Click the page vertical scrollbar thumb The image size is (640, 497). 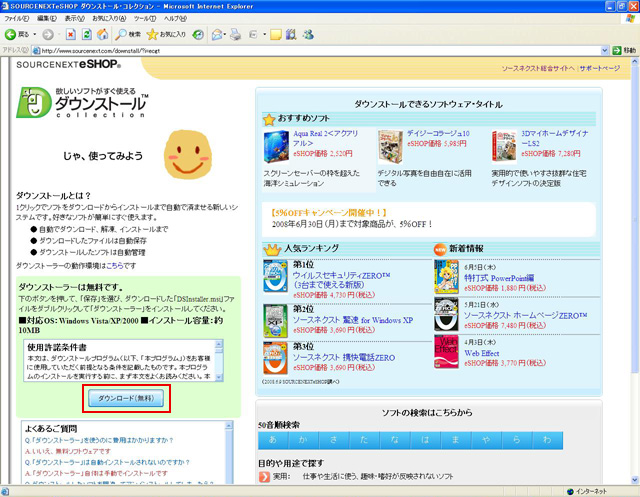(x=635, y=220)
